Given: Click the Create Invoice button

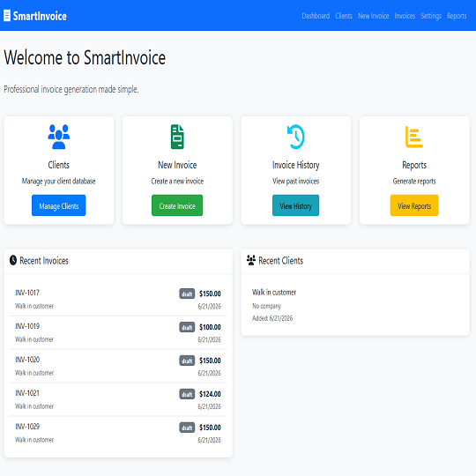Looking at the screenshot, I should pos(177,205).
